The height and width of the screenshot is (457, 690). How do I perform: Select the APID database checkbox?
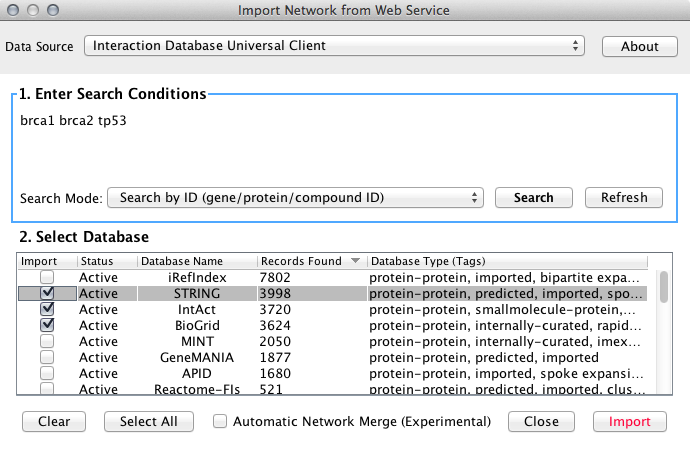[47, 373]
